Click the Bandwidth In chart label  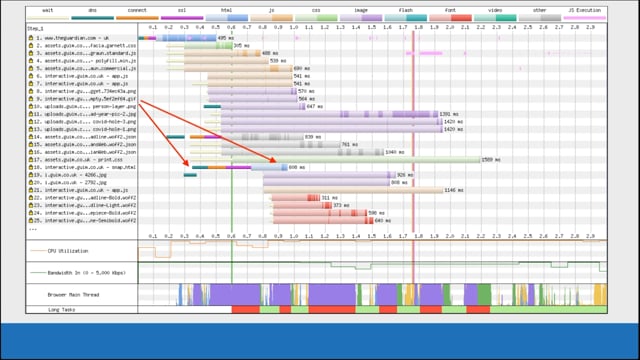(87, 273)
